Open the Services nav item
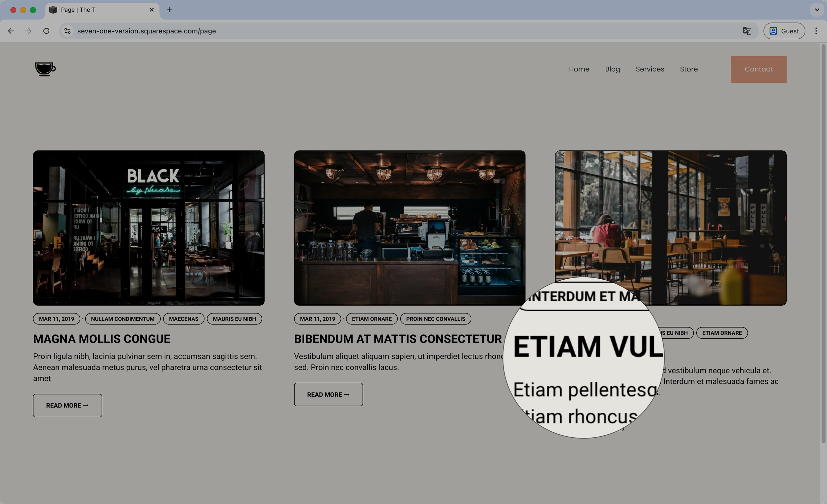 (650, 69)
